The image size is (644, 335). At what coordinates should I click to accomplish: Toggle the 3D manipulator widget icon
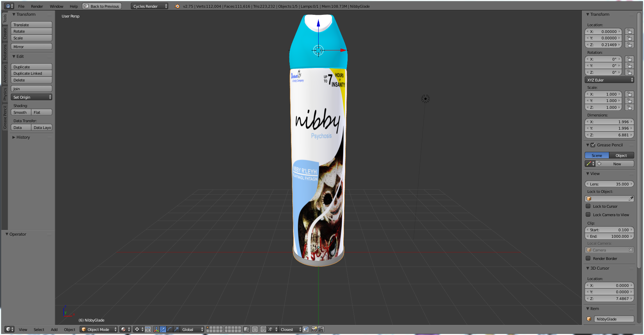156,329
